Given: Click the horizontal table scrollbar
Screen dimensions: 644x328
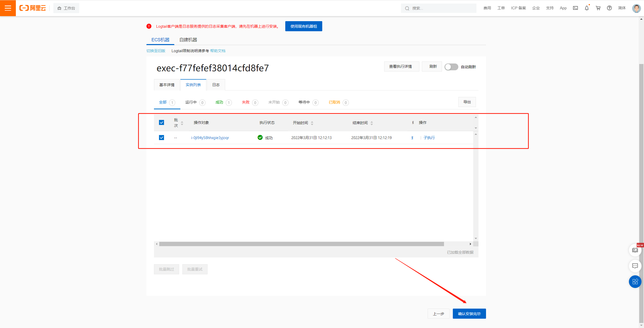Looking at the screenshot, I should [301, 244].
